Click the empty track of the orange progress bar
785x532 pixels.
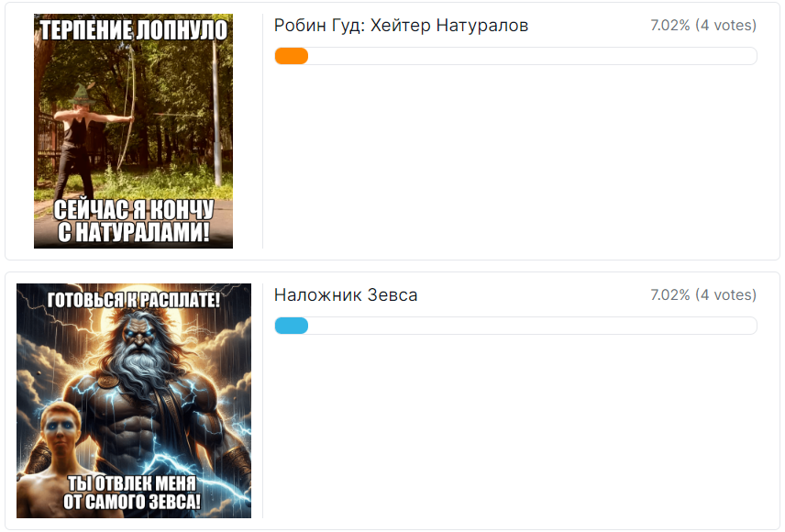pyautogui.click(x=532, y=56)
